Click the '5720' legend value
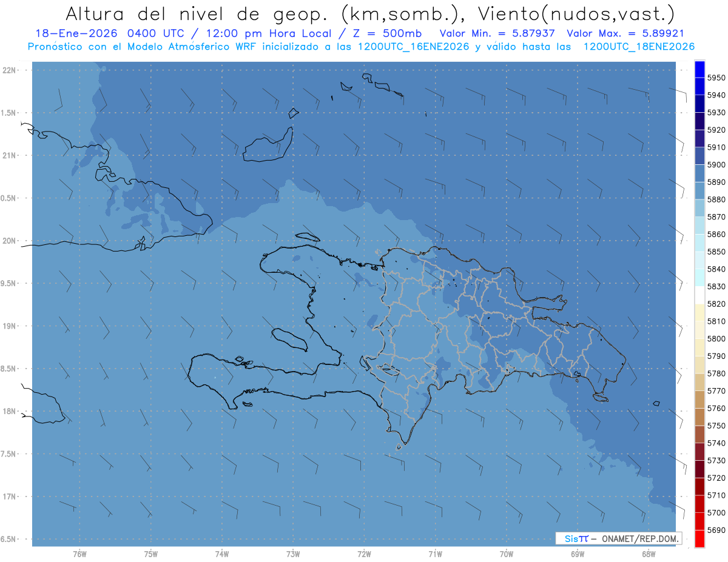Viewport: 728px width, 562px height. coord(716,478)
